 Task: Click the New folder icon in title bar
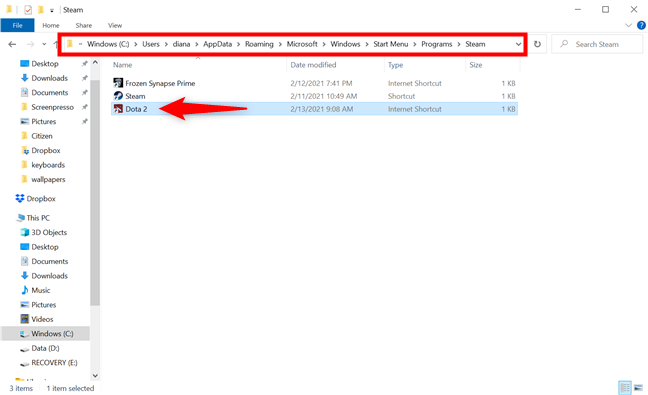click(x=40, y=10)
